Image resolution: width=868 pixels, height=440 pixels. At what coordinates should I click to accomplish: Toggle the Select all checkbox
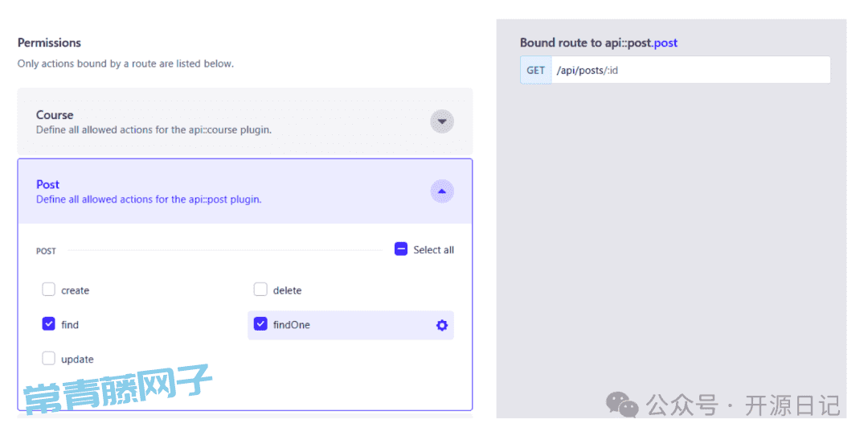pos(401,249)
